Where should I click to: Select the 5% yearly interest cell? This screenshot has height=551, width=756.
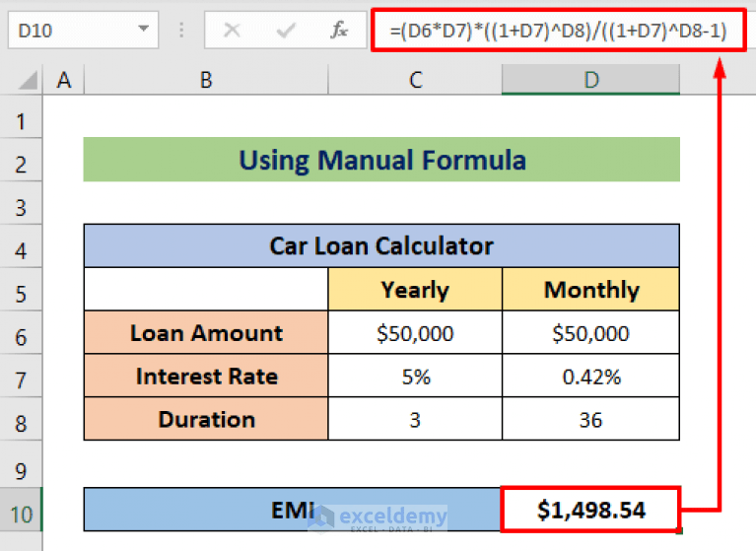click(415, 376)
